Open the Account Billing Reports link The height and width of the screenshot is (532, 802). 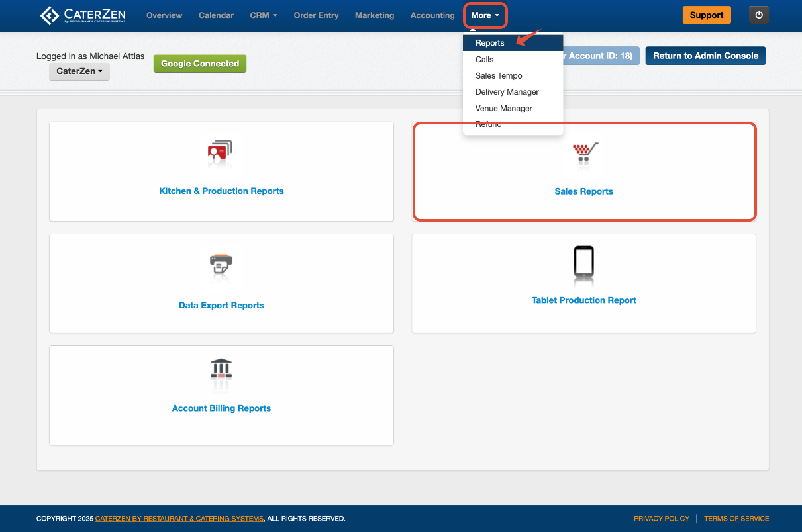[221, 408]
